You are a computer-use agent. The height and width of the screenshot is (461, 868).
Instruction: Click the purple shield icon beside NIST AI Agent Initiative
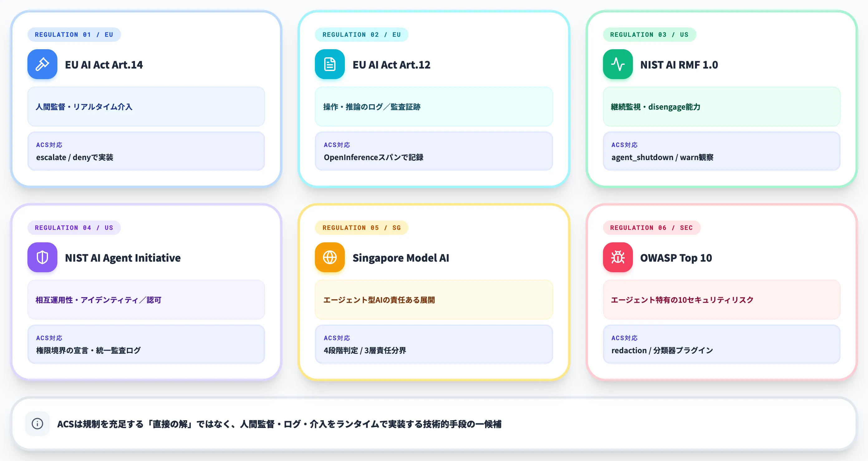click(x=42, y=257)
